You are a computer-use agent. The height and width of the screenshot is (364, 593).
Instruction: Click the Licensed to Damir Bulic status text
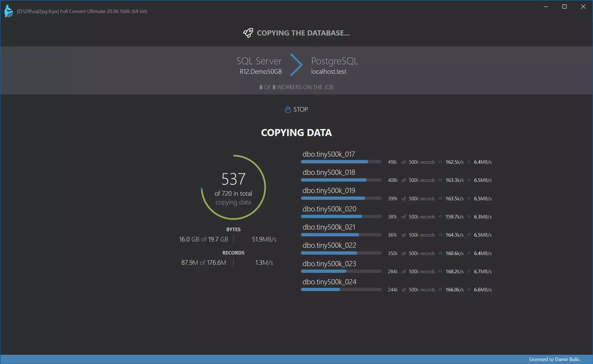pyautogui.click(x=555, y=359)
